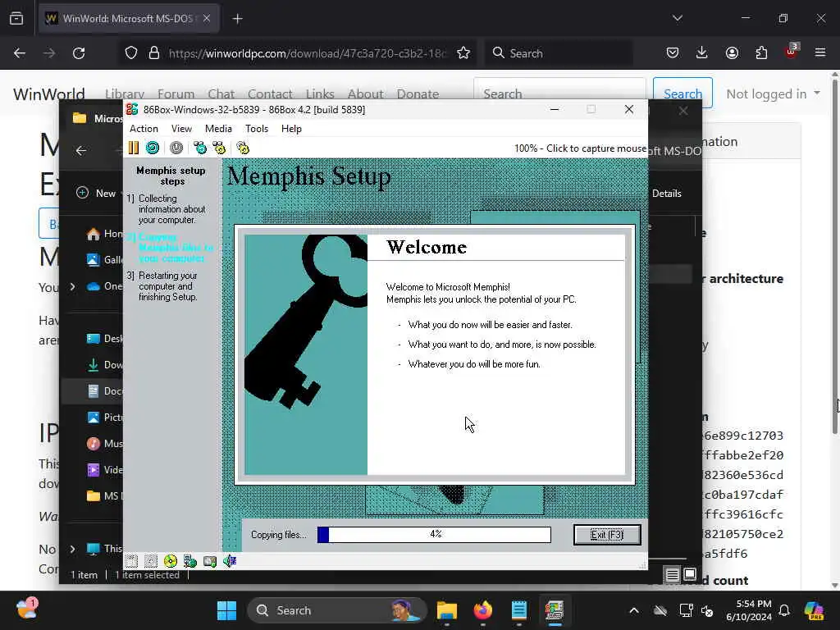Open a new Firefox tab
The height and width of the screenshot is (630, 840).
(237, 19)
